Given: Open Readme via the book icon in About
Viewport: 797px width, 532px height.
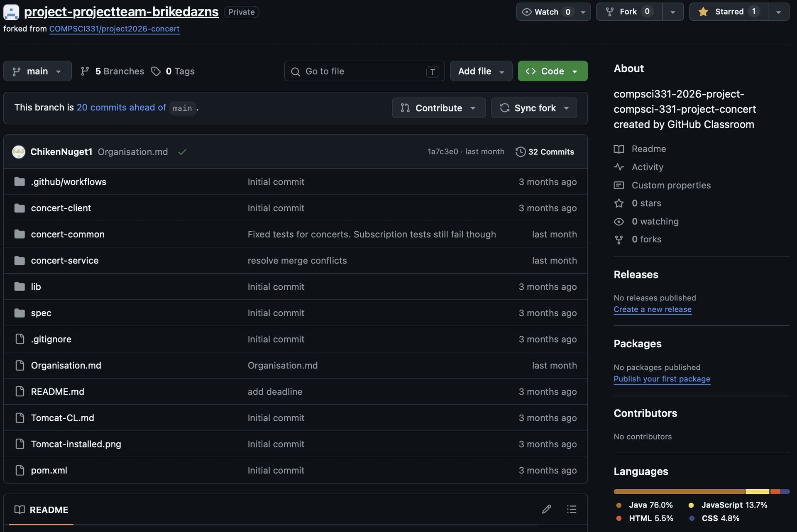Looking at the screenshot, I should click(x=619, y=149).
